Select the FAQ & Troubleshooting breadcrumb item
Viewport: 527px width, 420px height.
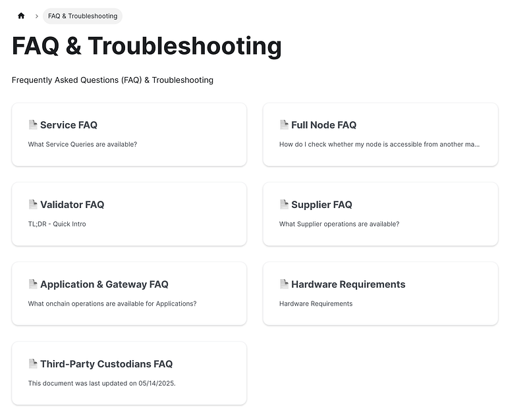[82, 16]
